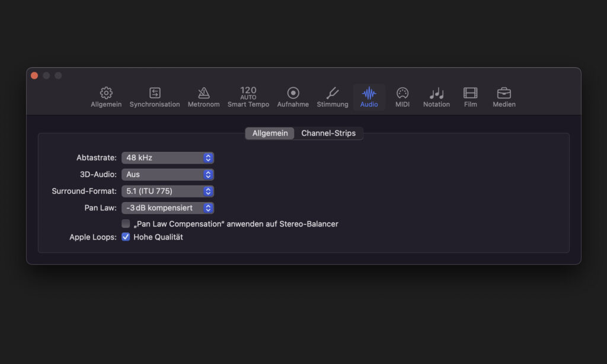Open the Aufnahme recording settings pane
Image resolution: width=607 pixels, height=364 pixels.
(293, 97)
